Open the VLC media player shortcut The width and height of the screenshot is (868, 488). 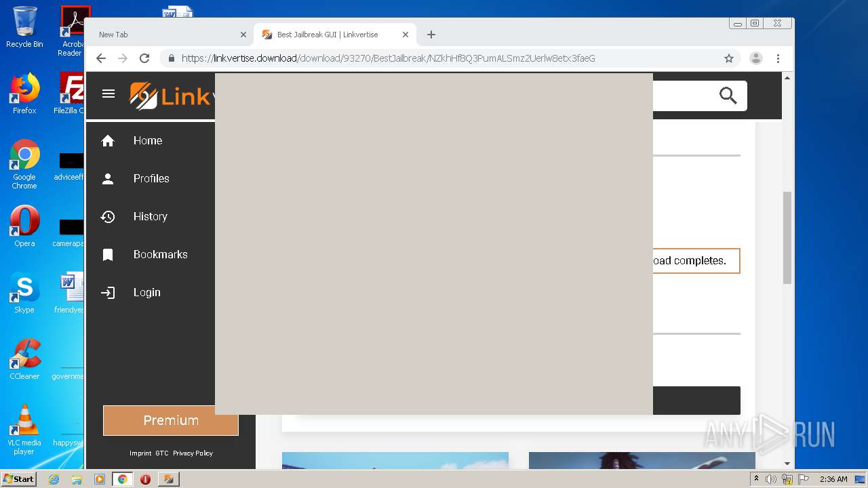pyautogui.click(x=24, y=429)
